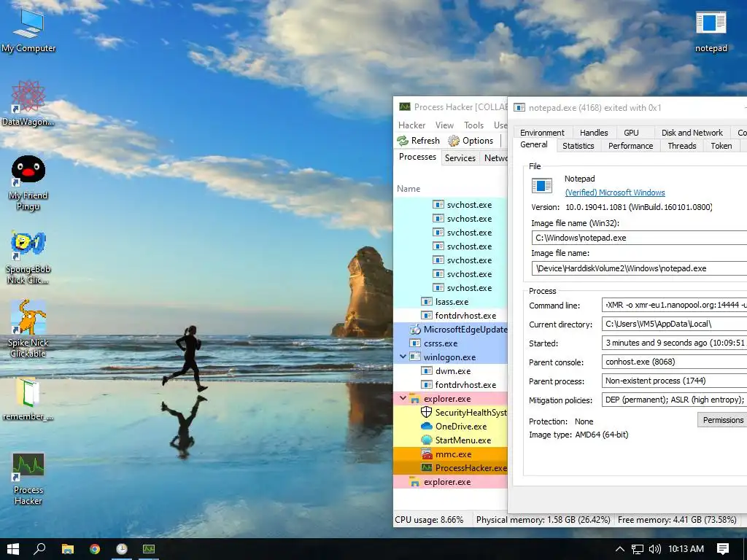Select the lsass.exe process row
Screen dimensions: 747x560
450,301
